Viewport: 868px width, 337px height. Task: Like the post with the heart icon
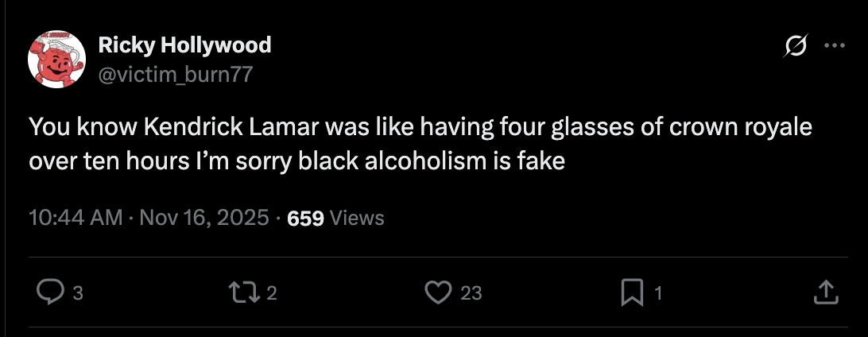click(438, 293)
